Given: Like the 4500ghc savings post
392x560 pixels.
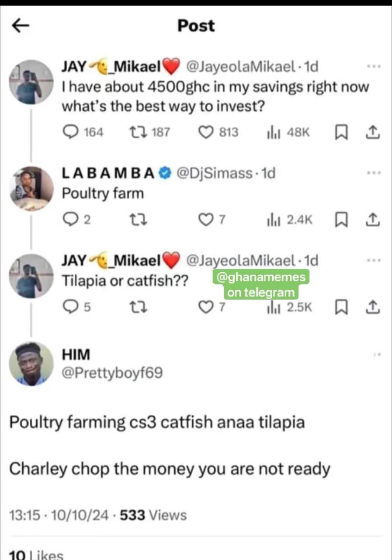Looking at the screenshot, I should (205, 132).
